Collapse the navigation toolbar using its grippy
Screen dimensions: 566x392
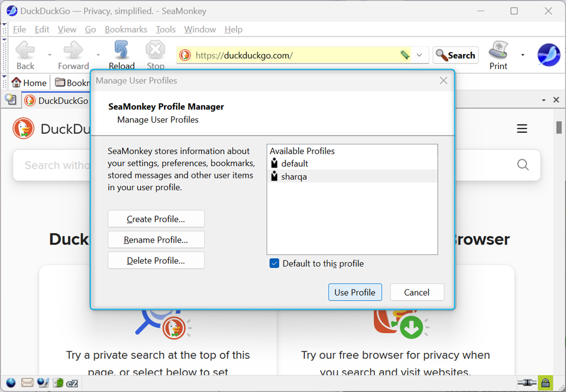point(4,55)
